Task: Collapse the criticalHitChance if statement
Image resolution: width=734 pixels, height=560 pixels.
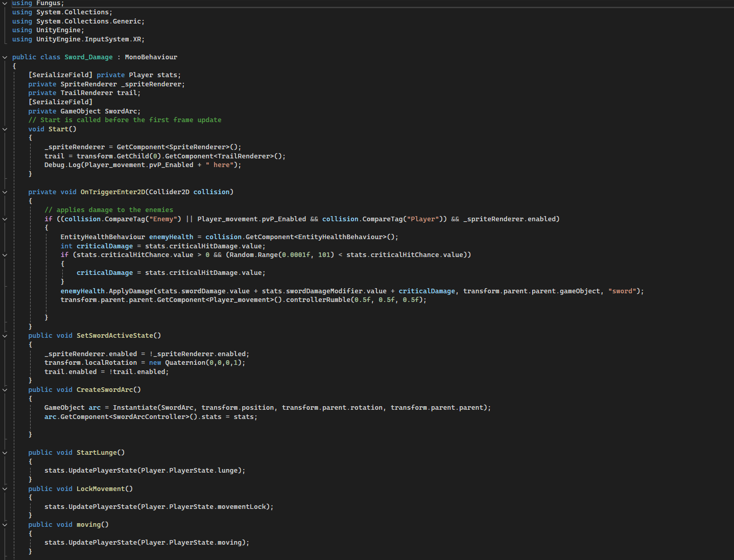Action: [x=5, y=254]
